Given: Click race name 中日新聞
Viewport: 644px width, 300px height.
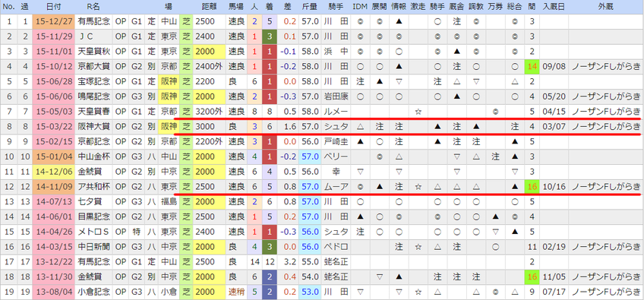Looking at the screenshot, I should [x=93, y=247].
